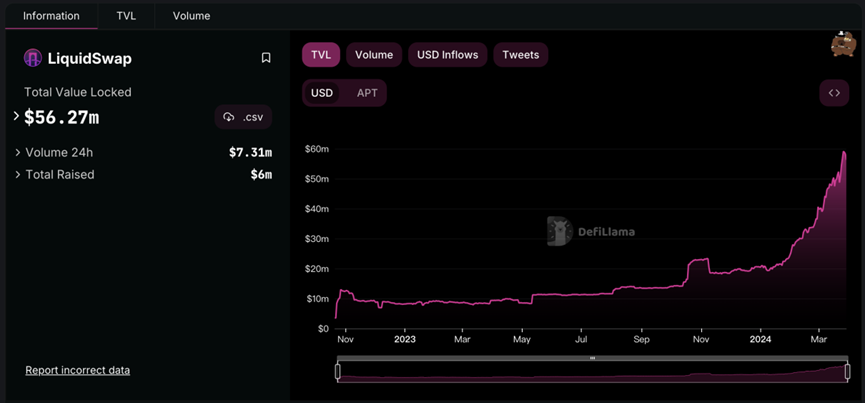
Task: Click the embed code icon button
Action: pos(834,93)
